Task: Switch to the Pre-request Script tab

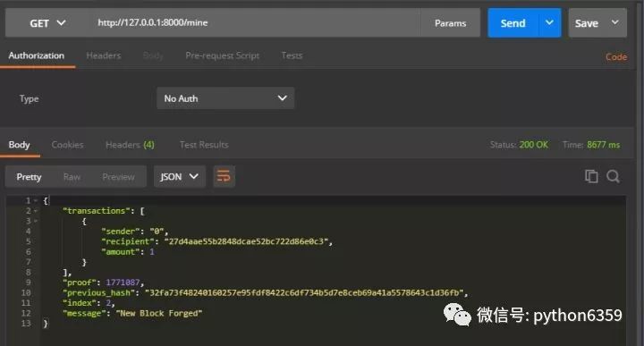Action: (222, 55)
